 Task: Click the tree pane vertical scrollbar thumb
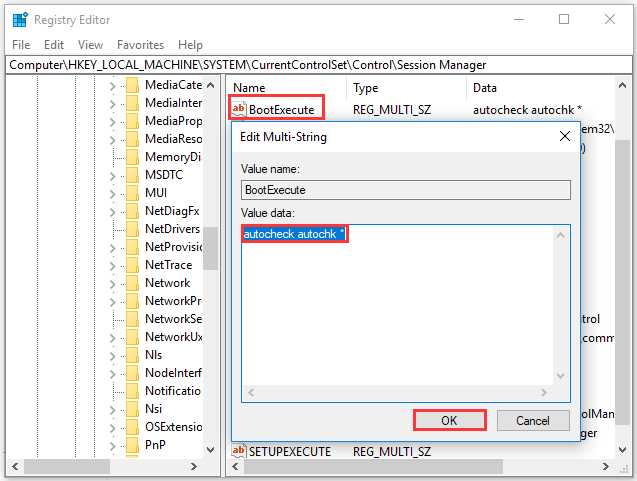[x=210, y=248]
